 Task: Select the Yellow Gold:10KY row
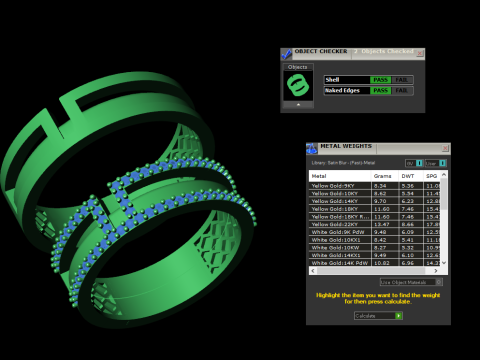click(375, 194)
